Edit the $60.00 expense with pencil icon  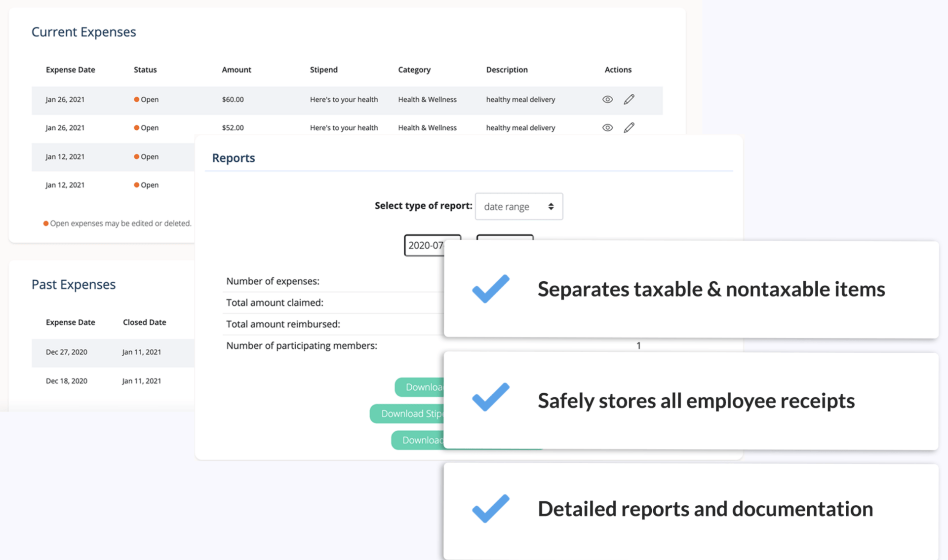(x=629, y=99)
